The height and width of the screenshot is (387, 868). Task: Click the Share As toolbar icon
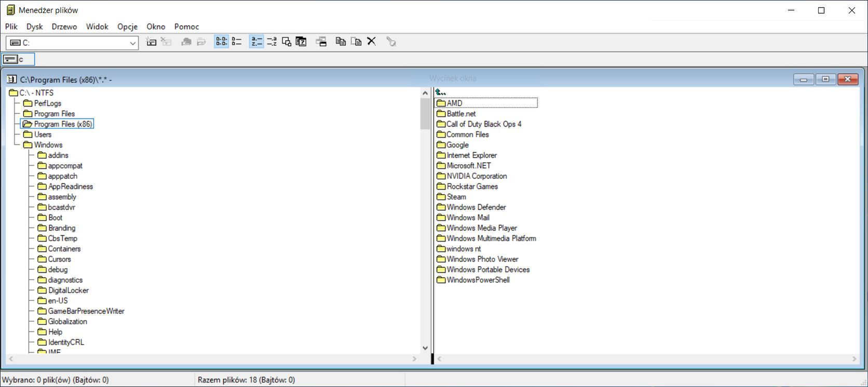[186, 42]
